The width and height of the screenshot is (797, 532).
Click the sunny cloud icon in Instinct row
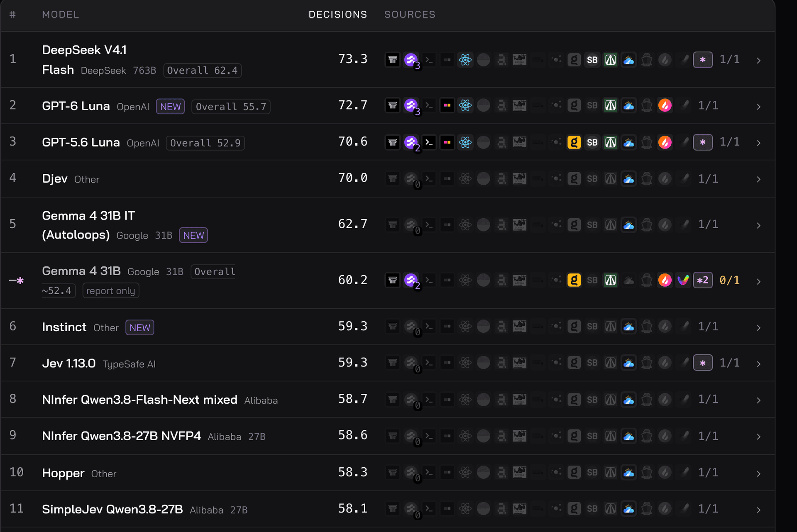tap(629, 327)
